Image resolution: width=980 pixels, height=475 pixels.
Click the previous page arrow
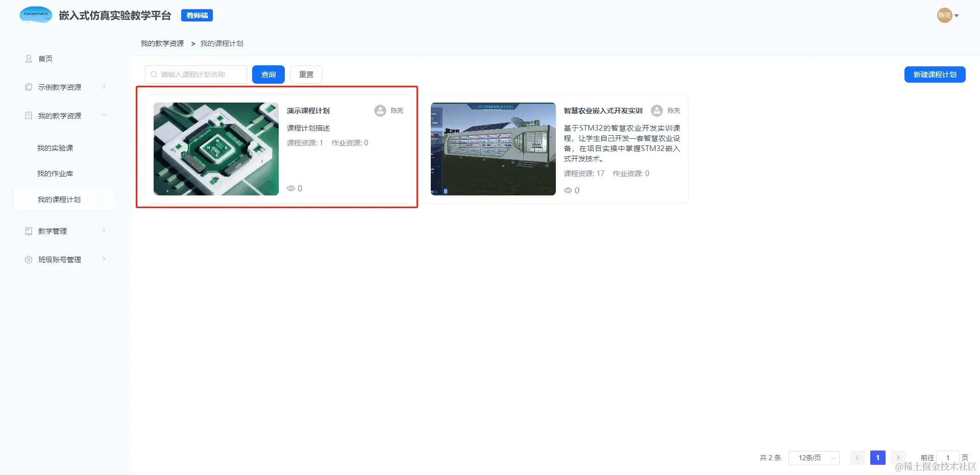[x=857, y=458]
